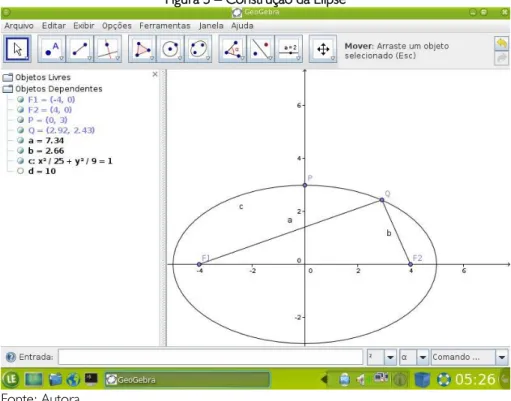Select the Slider a=2 tool
Viewport: 511px width, 401px height.
(289, 49)
